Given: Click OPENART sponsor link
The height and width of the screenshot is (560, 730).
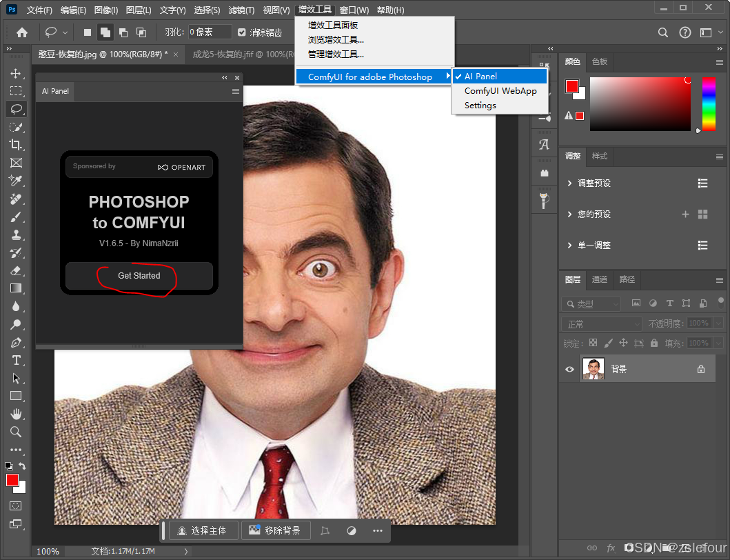Looking at the screenshot, I should pos(181,168).
